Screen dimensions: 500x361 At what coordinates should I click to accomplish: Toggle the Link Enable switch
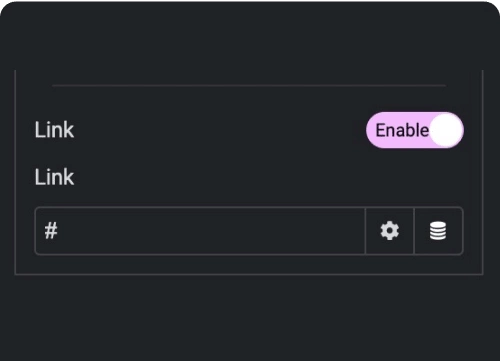tap(415, 130)
